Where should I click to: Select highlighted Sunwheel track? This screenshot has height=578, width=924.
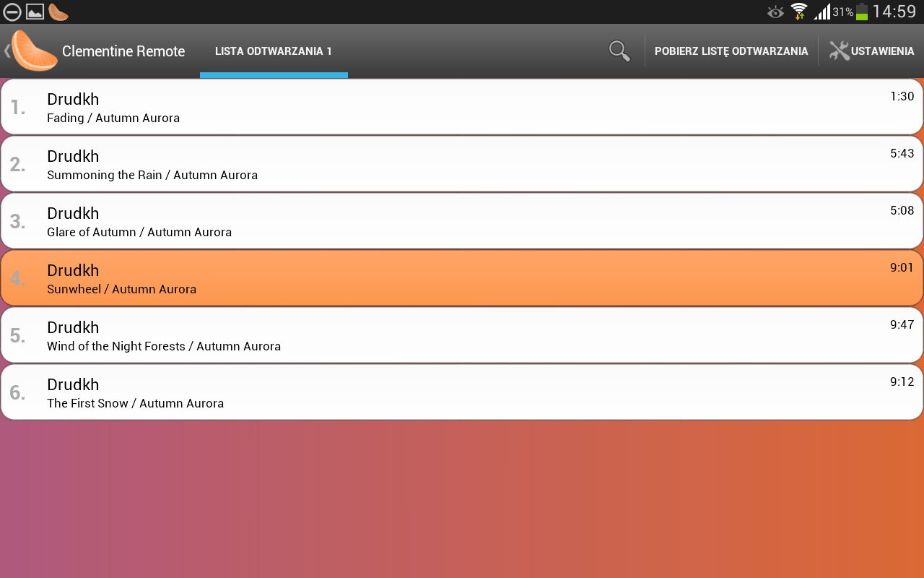pos(462,278)
